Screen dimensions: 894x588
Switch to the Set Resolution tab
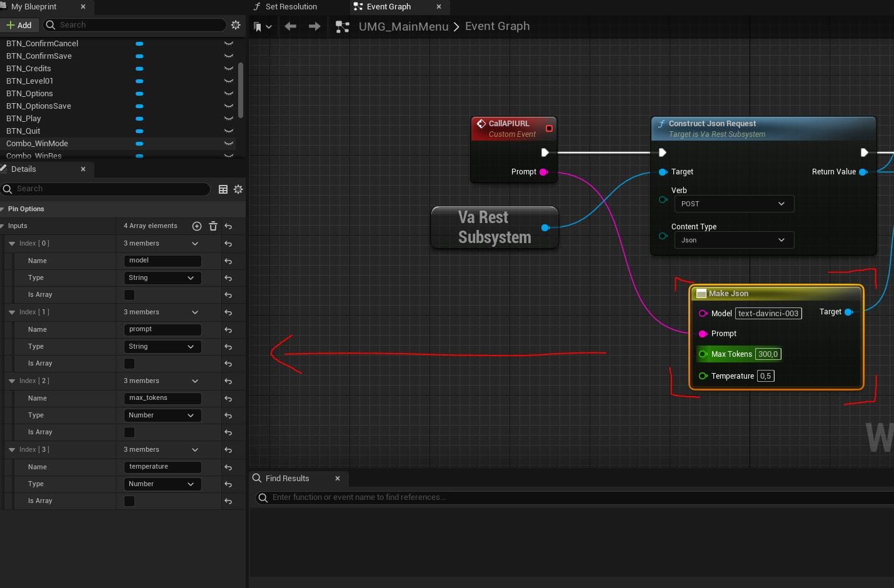pos(291,7)
